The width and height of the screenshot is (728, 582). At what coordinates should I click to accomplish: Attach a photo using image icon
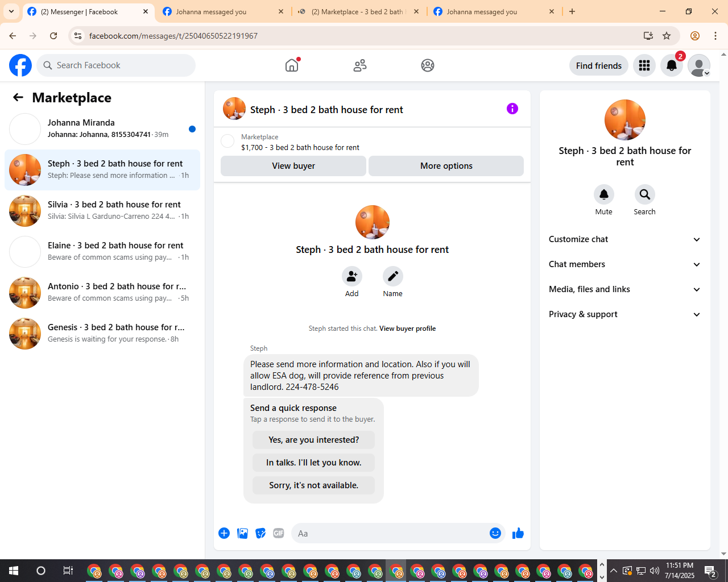(x=242, y=533)
